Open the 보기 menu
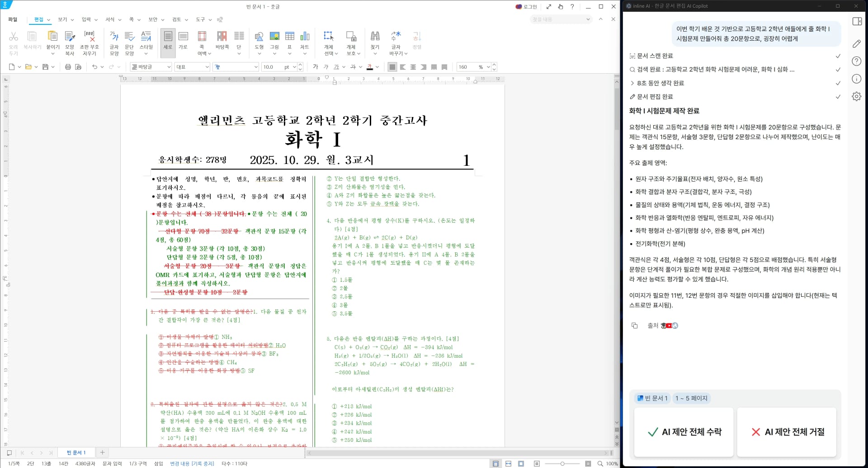Screen dimensions: 868x468 [62, 19]
